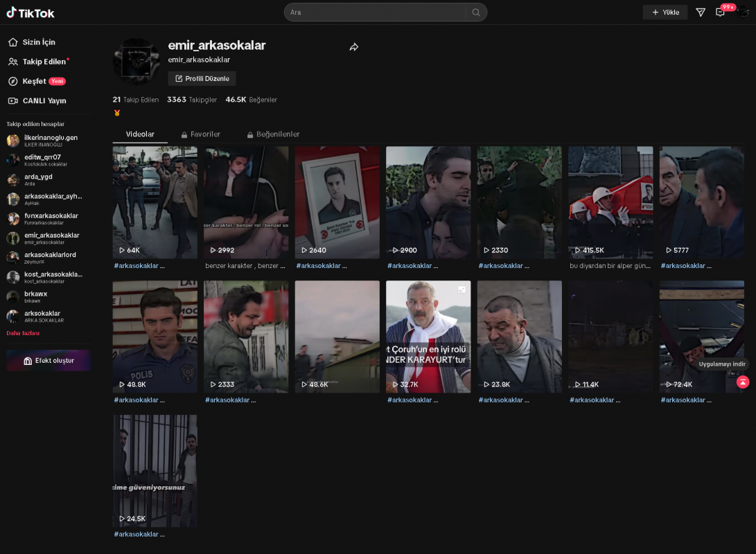
Task: Click the medal emoji in the bio
Action: coord(116,113)
